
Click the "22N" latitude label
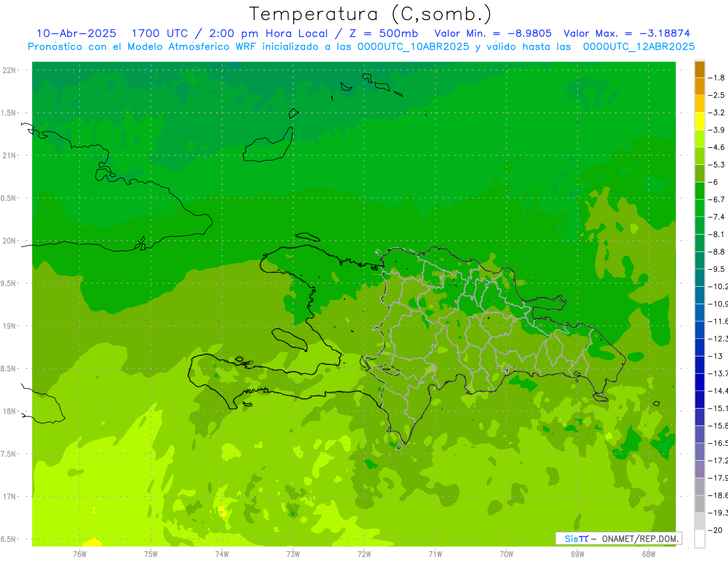[10, 70]
